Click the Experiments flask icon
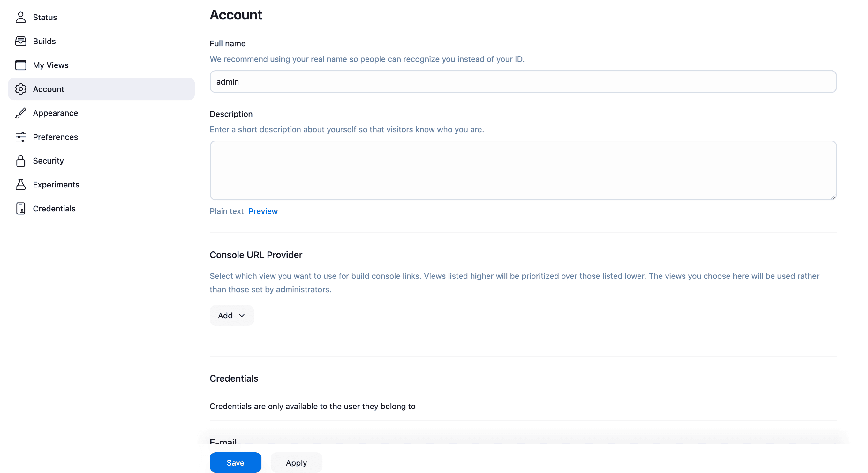 click(20, 184)
